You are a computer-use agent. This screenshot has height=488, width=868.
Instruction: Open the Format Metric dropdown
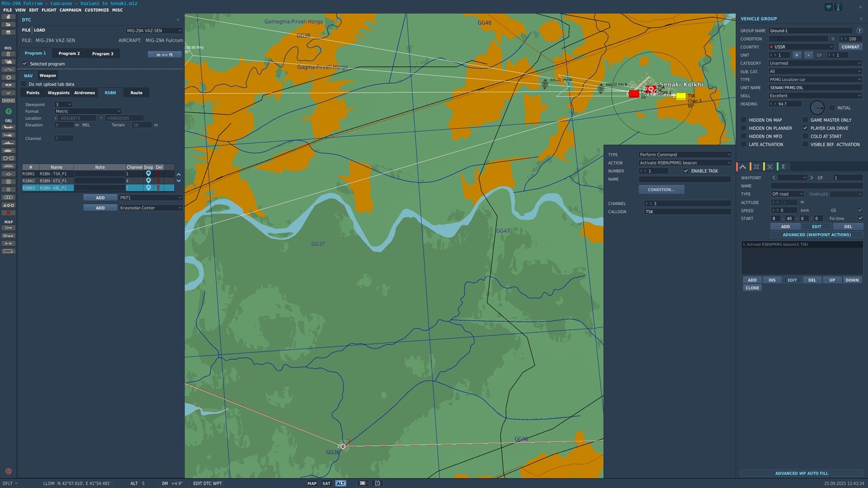(x=88, y=111)
